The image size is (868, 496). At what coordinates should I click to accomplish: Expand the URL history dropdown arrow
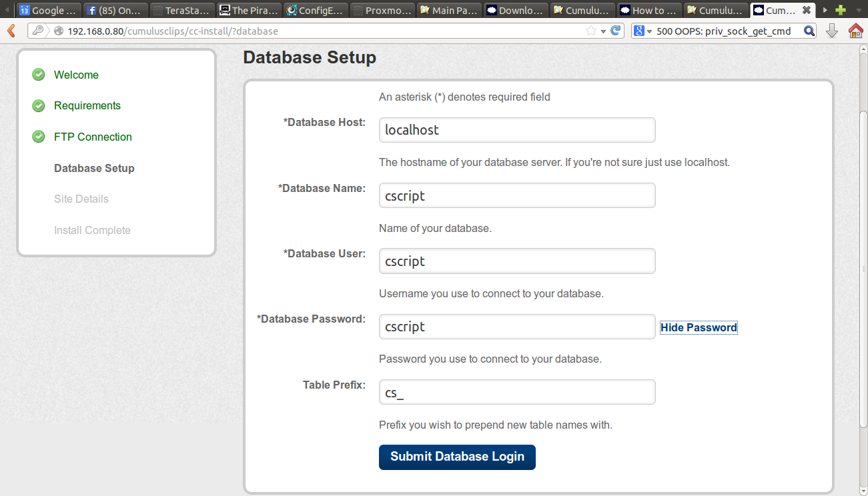point(603,31)
